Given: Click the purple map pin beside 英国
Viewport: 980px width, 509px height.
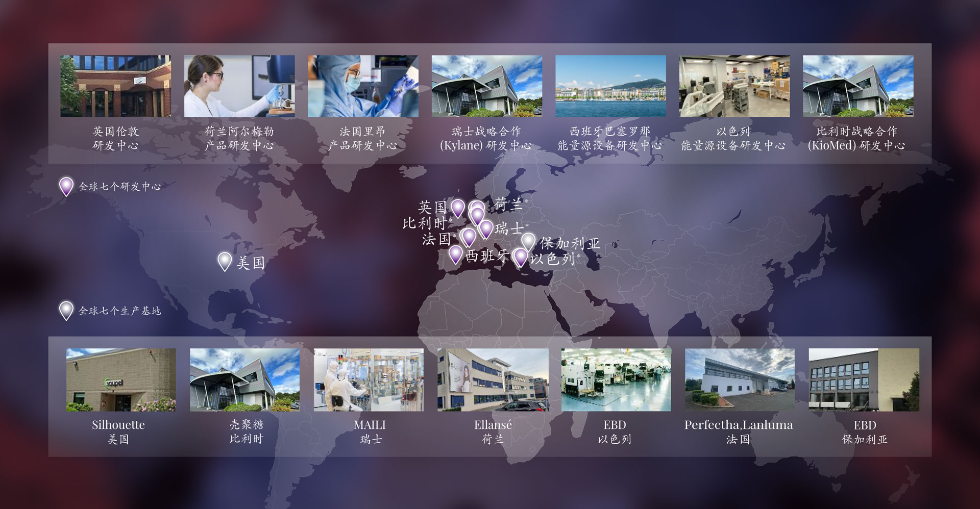Looking at the screenshot, I should point(458,208).
